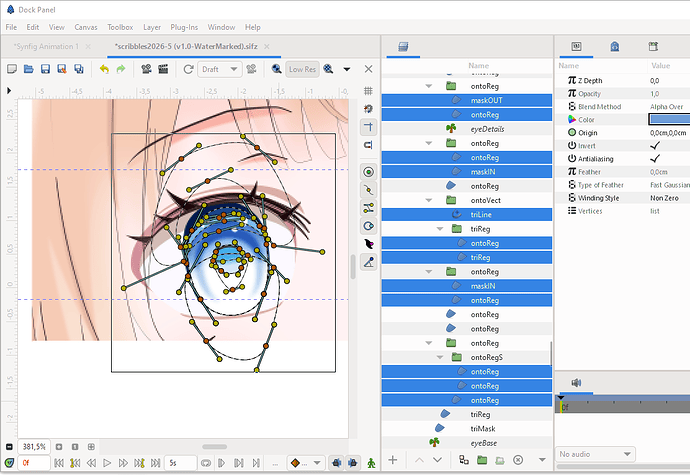
Task: Add a new layer with plus icon
Action: (x=393, y=460)
